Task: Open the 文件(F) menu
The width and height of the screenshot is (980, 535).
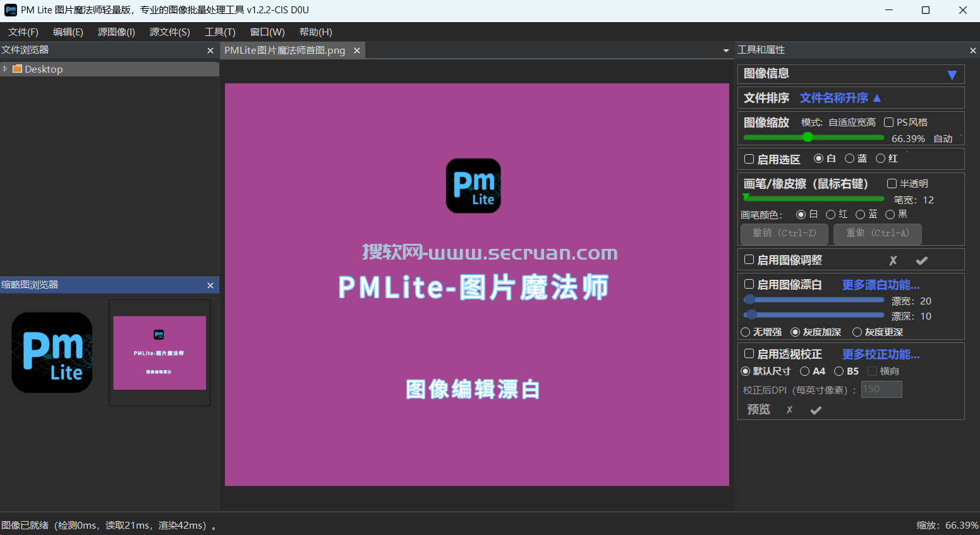Action: (x=23, y=32)
